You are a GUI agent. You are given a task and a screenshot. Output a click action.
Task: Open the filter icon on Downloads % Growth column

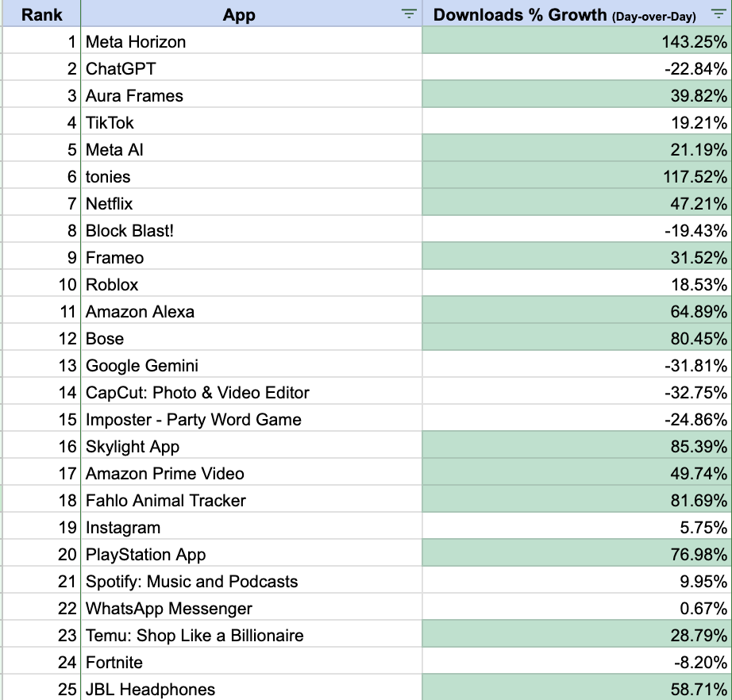click(x=719, y=14)
